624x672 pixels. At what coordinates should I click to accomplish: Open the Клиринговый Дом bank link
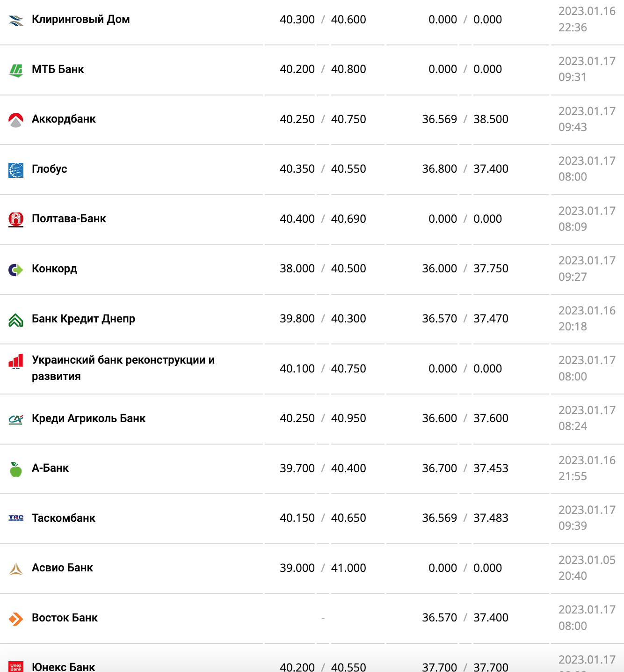[80, 19]
